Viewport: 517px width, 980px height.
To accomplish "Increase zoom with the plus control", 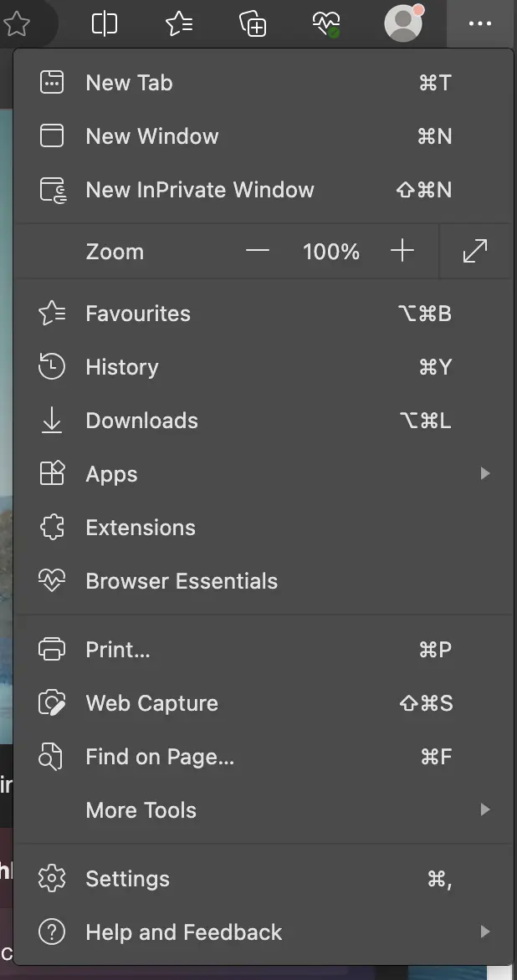I will coord(402,251).
